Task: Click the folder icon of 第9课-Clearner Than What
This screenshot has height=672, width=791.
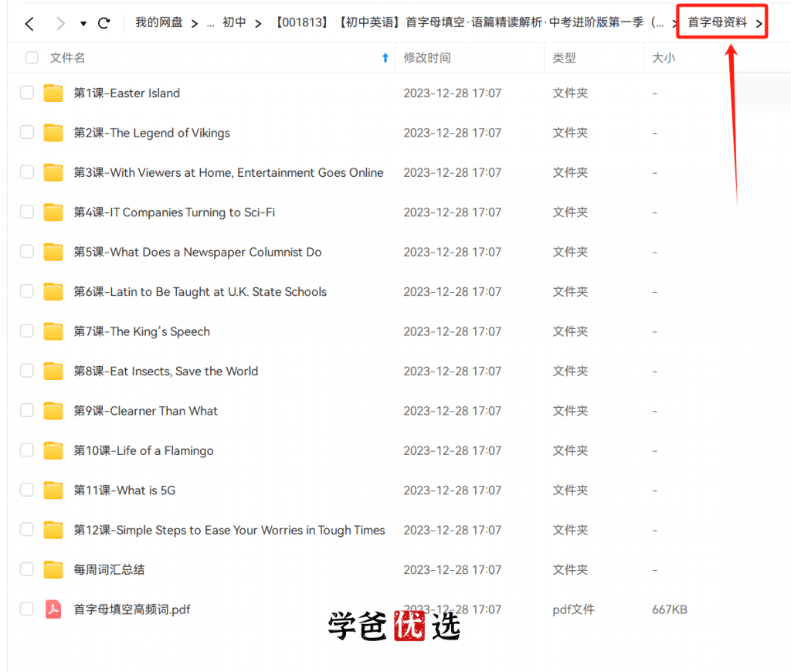Action: (53, 411)
